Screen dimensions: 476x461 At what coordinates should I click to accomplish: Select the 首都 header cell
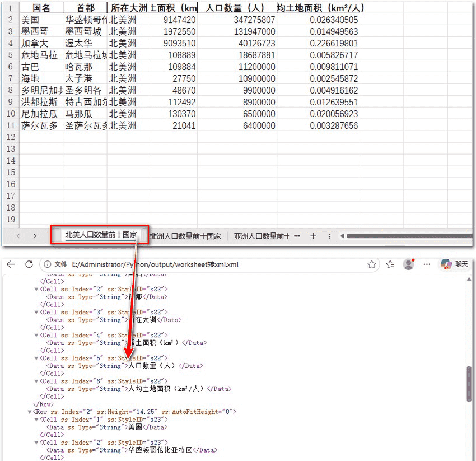click(85, 8)
